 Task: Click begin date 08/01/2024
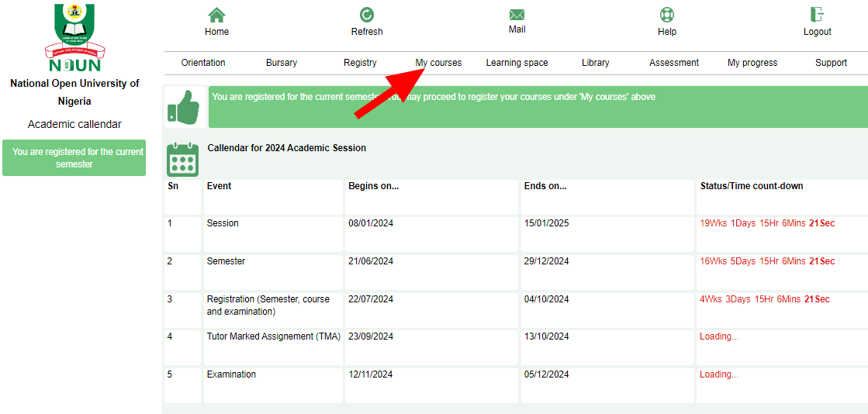pos(371,223)
